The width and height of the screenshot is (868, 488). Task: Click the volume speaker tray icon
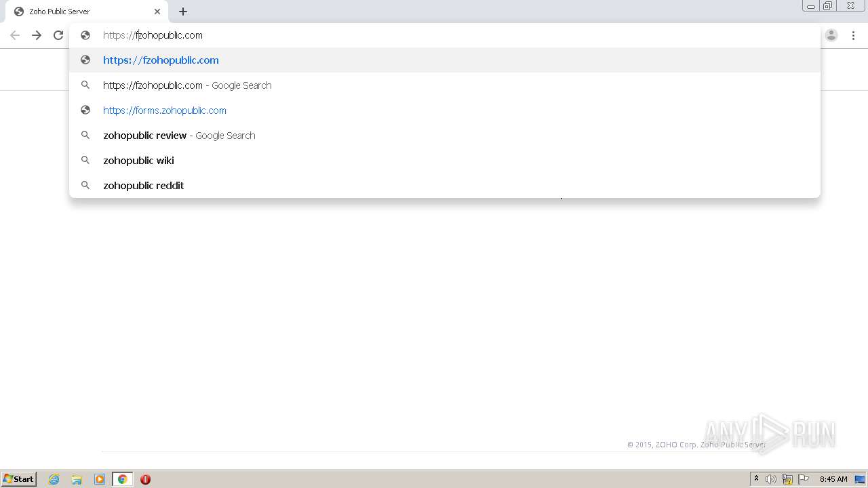tap(771, 479)
